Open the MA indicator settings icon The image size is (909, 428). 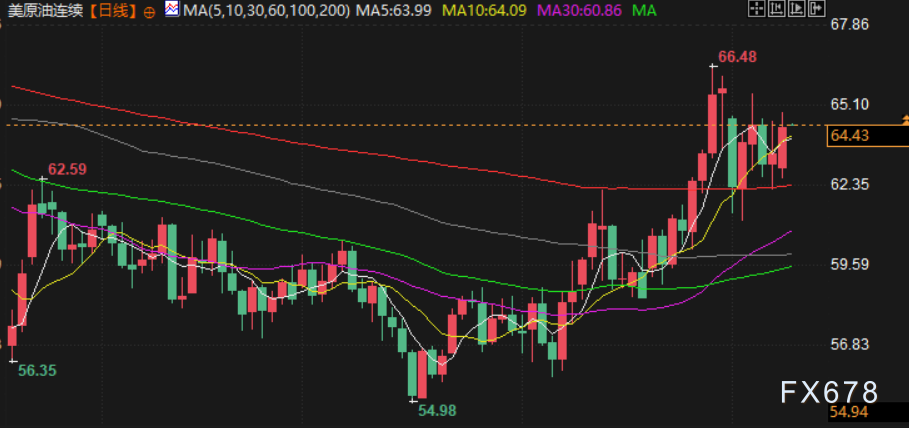(x=173, y=10)
